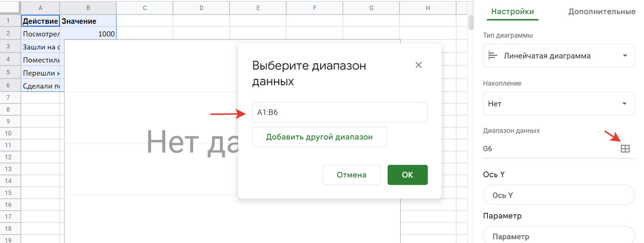Select cell A1 with Действие header
Image resolution: width=644 pixels, height=243 pixels.
[40, 21]
